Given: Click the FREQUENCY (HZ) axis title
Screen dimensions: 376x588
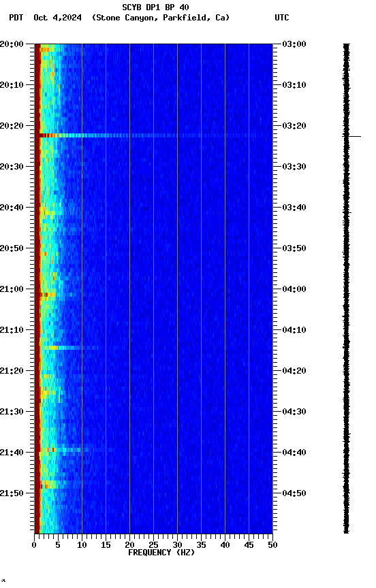Looking at the screenshot, I should (161, 553).
